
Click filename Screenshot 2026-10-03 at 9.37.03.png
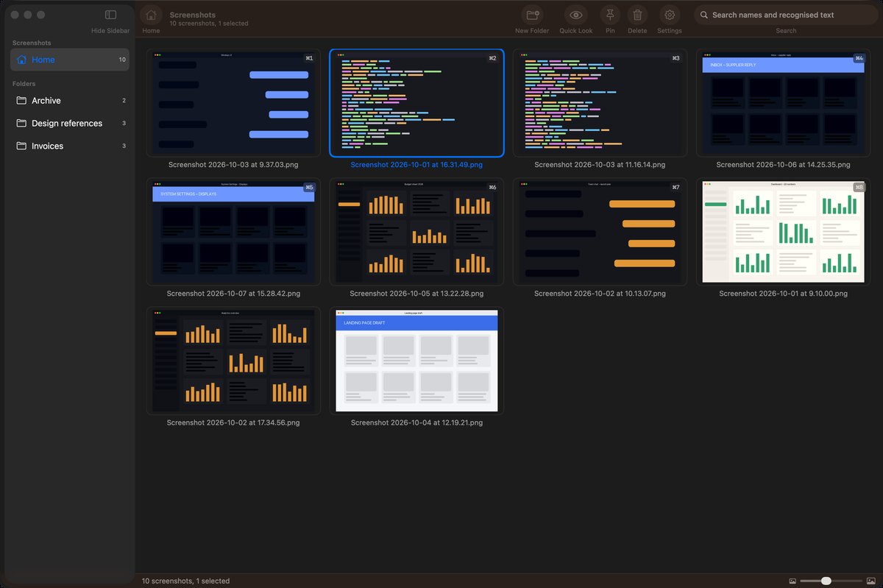[x=233, y=165]
